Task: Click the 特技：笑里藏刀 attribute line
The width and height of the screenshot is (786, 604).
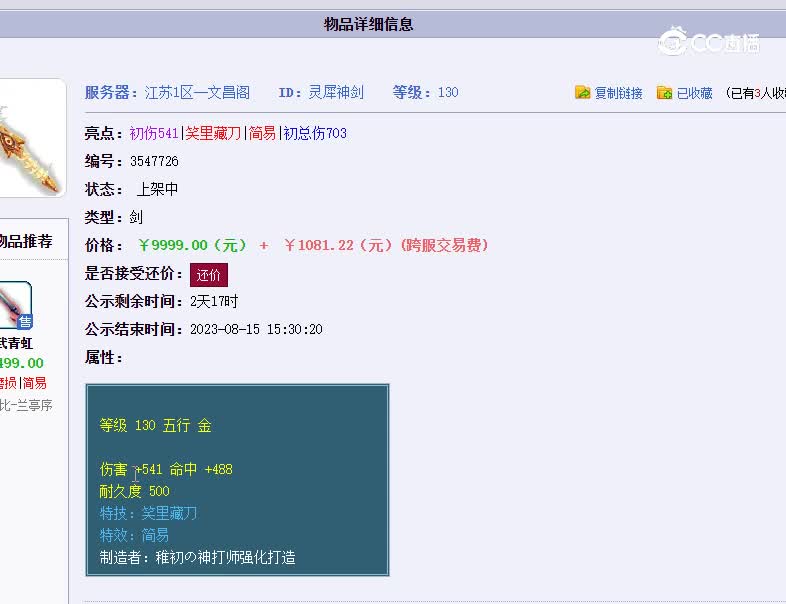Action: click(x=148, y=513)
